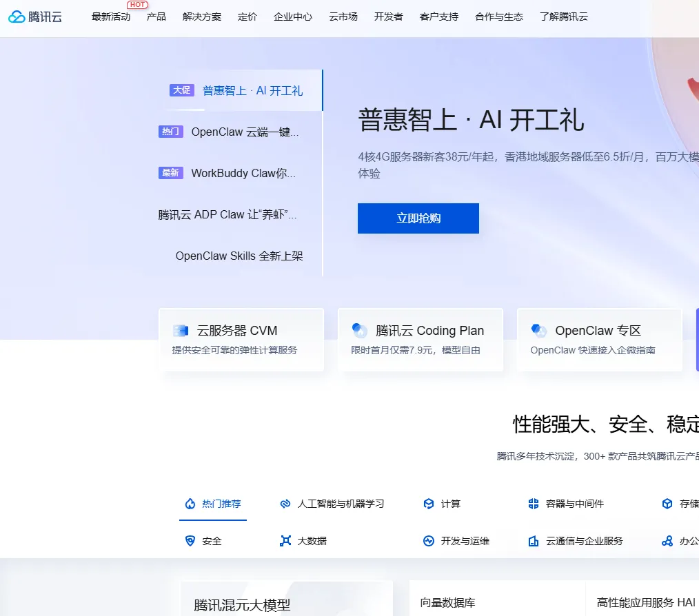This screenshot has height=616, width=699.
Task: Select the OpenClaw 云端一键 banner tab
Action: pos(241,132)
